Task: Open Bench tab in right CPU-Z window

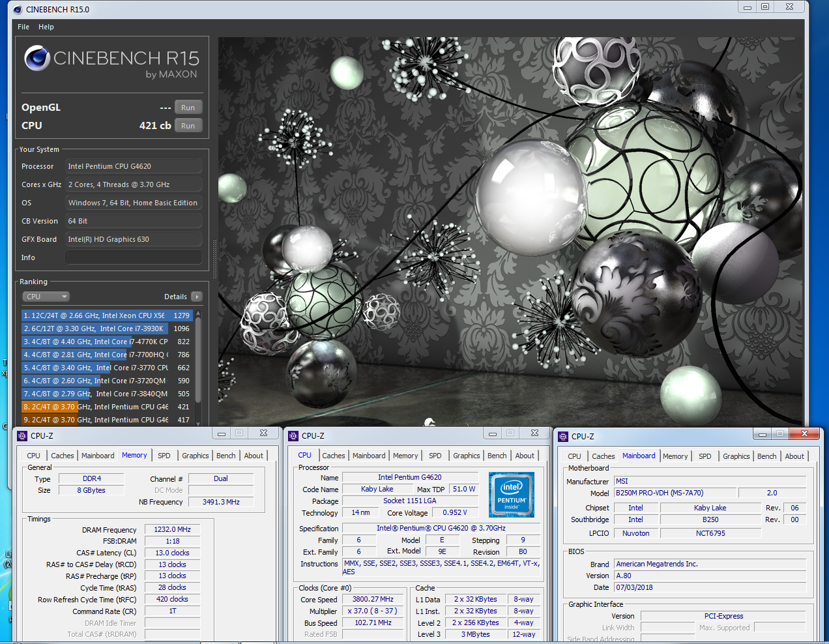Action: click(x=767, y=456)
